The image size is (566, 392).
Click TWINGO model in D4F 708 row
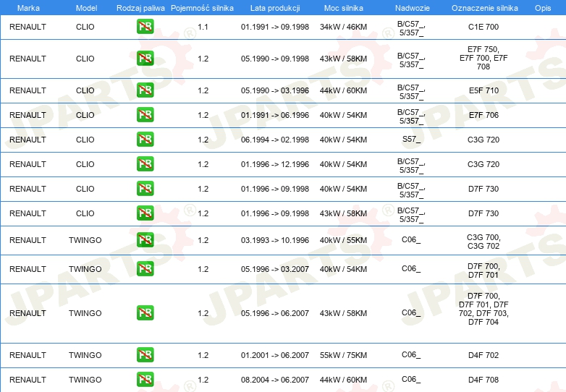click(85, 380)
